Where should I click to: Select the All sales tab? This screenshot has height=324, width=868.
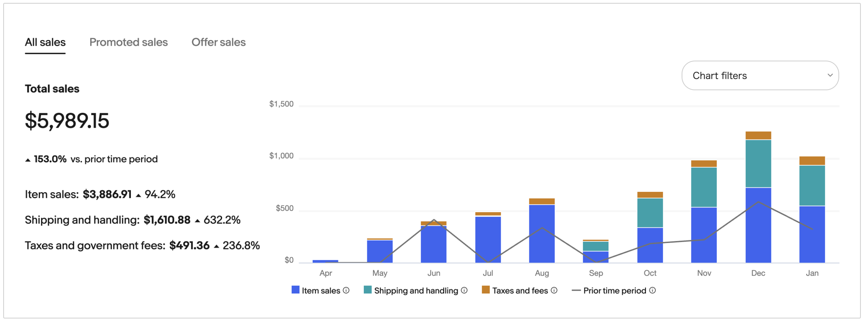45,42
